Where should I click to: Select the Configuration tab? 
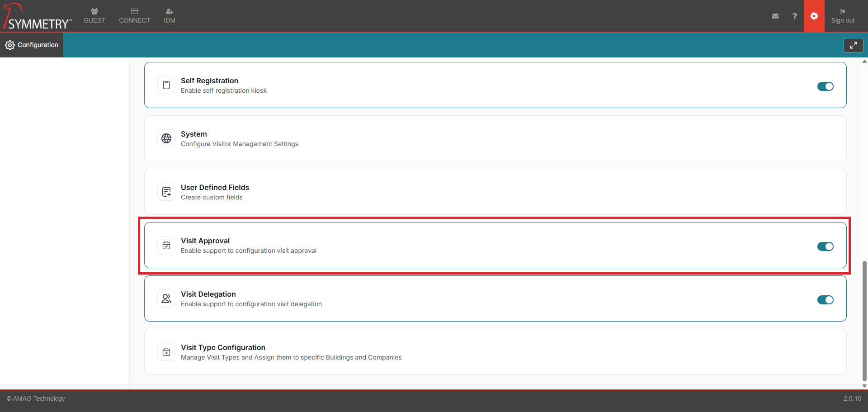(x=32, y=45)
